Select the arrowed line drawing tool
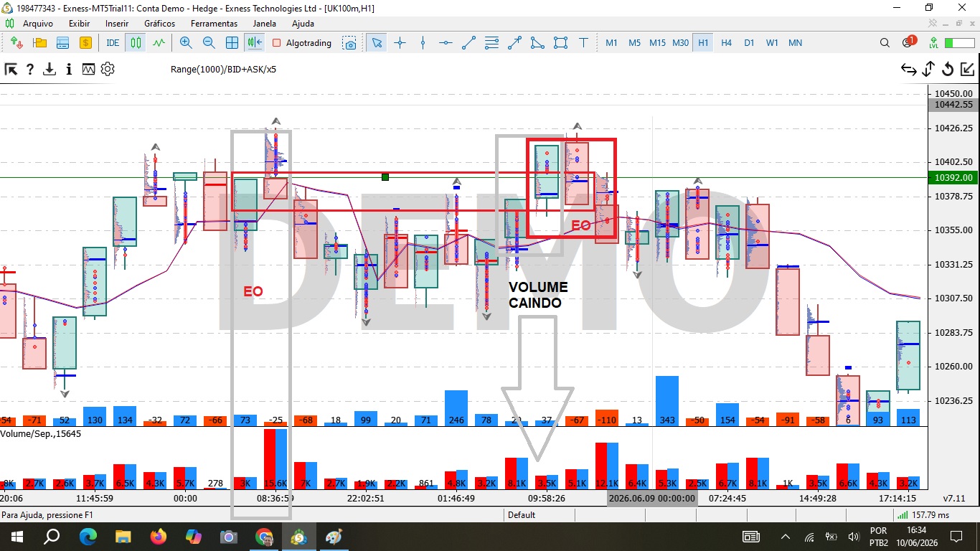The image size is (980, 551). [514, 42]
